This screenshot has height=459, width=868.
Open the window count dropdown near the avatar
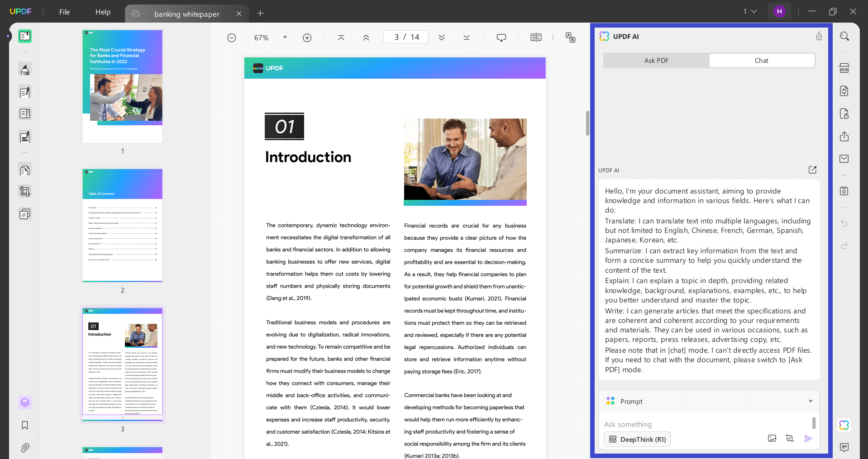750,11
